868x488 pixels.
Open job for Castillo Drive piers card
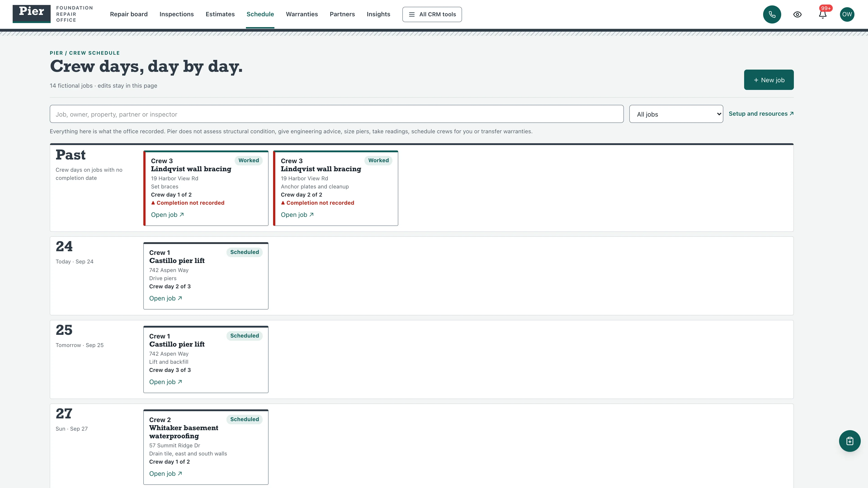[166, 298]
